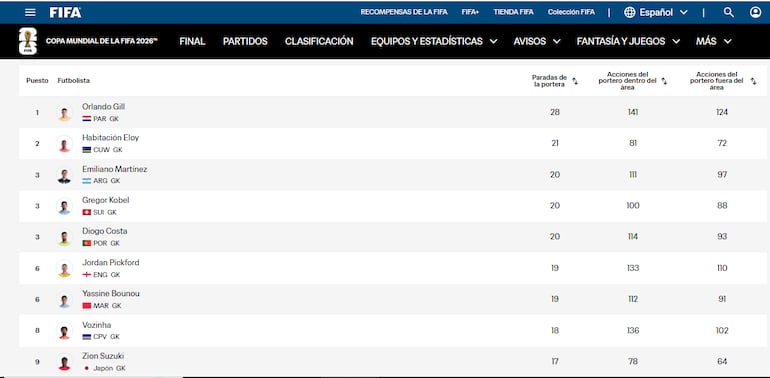
Task: Sort by Acciones dentro del área arrows
Action: [664, 81]
